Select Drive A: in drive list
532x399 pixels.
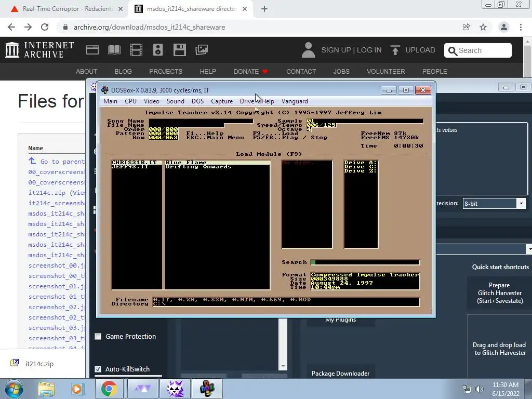click(361, 163)
